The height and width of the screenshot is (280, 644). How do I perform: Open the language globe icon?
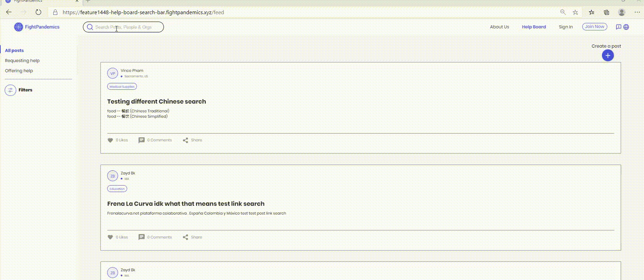tap(626, 27)
